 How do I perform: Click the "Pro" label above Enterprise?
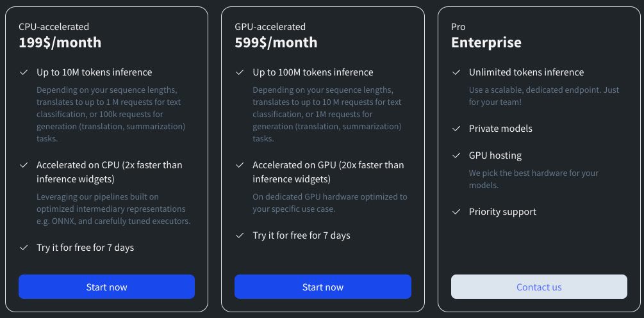[458, 27]
